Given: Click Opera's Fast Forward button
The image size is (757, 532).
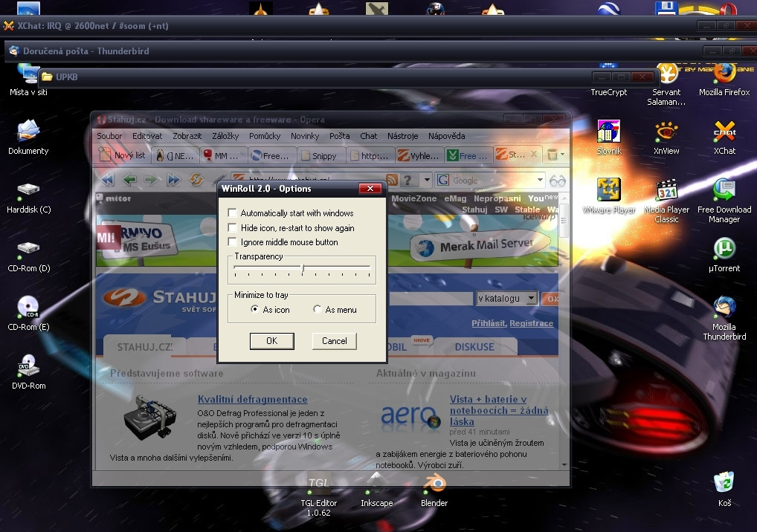Looking at the screenshot, I should pyautogui.click(x=173, y=180).
